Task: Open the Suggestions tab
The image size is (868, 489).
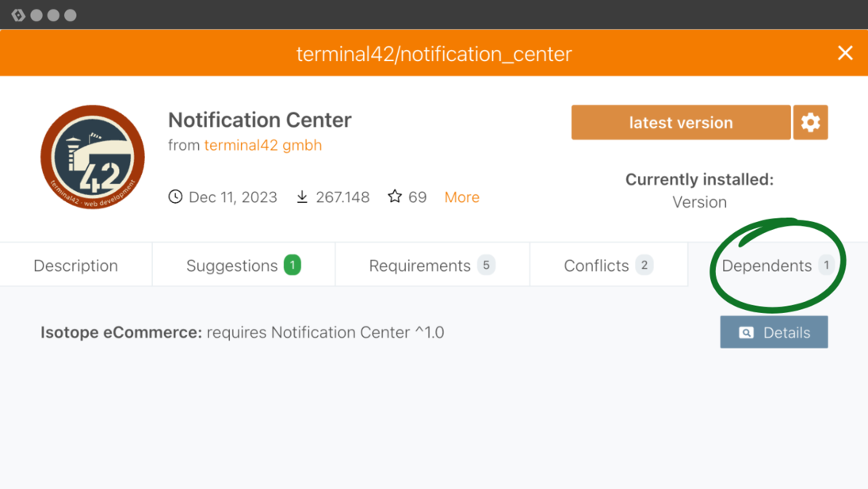Action: click(x=232, y=266)
